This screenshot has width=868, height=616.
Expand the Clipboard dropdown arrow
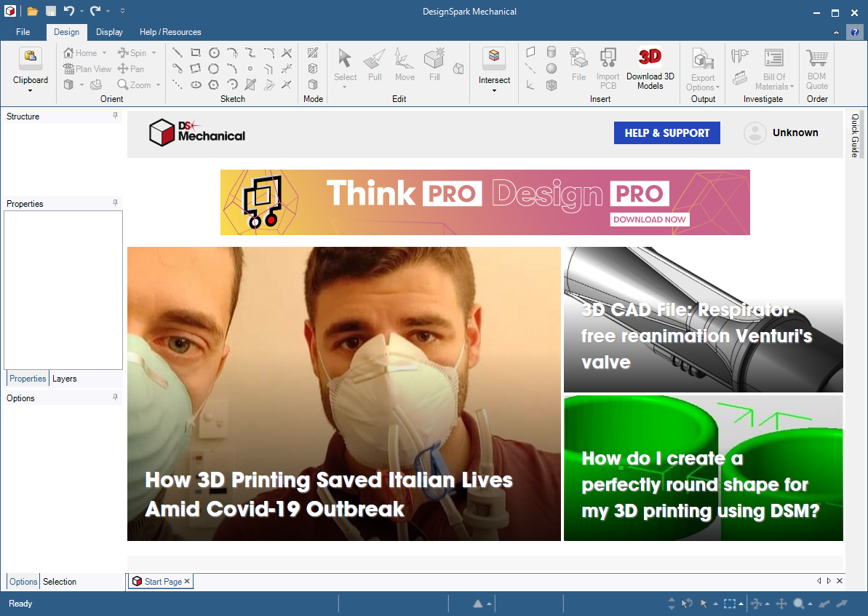(31, 91)
